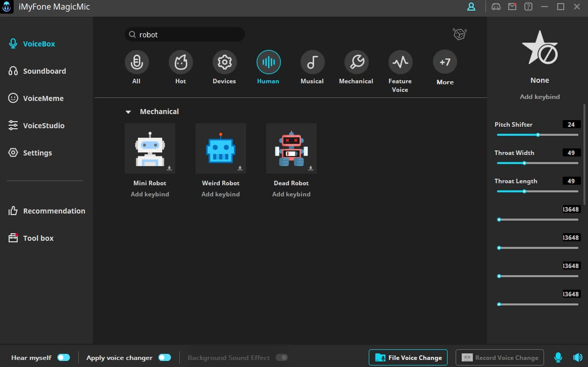Add keybind for Weird Robot
Screen dimensions: 588x367
220,194
